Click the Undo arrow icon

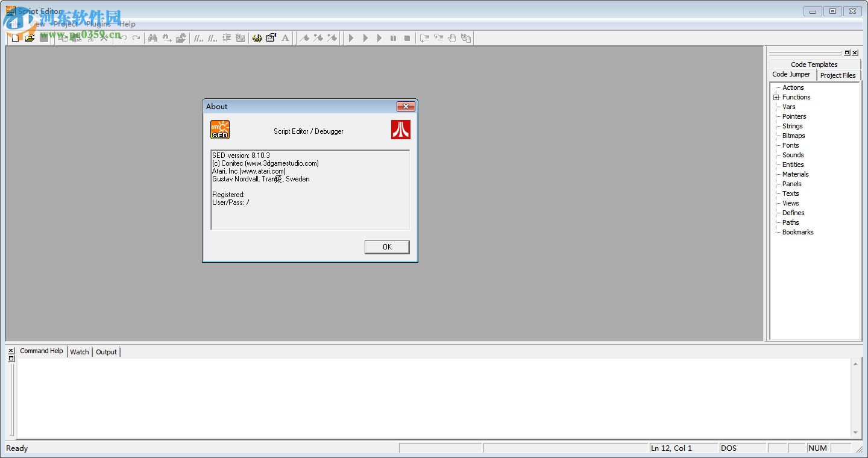click(124, 38)
